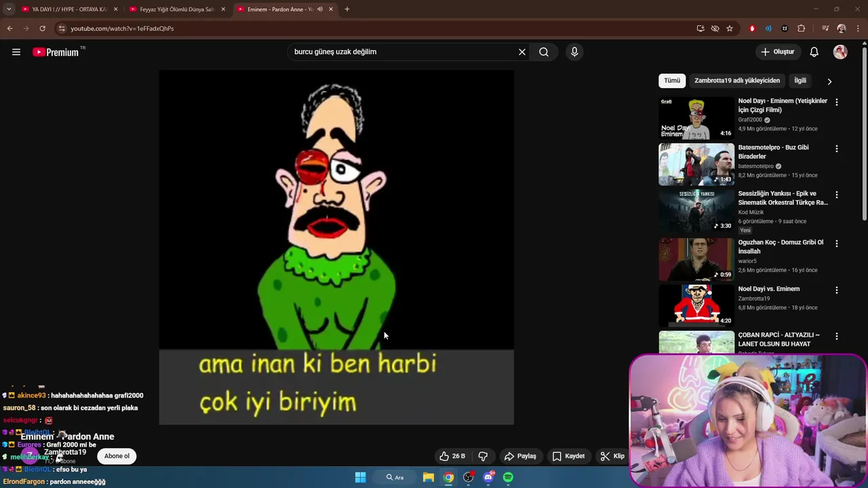
Task: Switch to Feyyaz Yiğit tab
Action: pos(178,9)
